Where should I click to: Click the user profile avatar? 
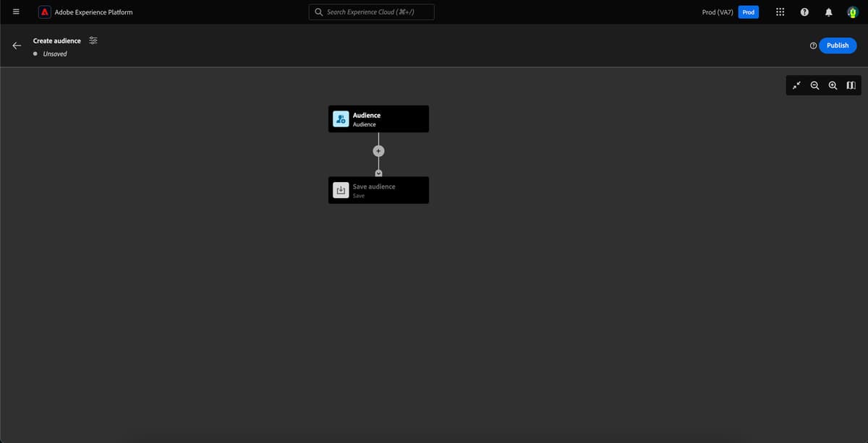pyautogui.click(x=851, y=12)
